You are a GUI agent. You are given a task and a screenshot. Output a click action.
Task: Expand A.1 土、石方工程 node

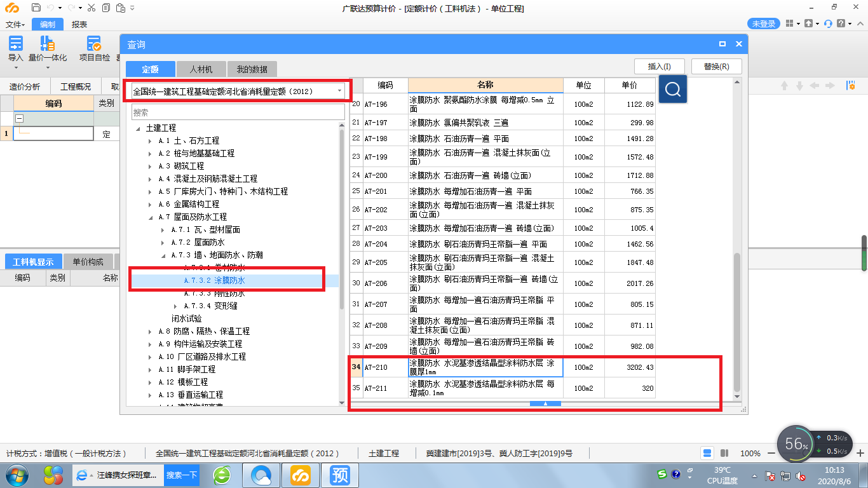pos(151,141)
